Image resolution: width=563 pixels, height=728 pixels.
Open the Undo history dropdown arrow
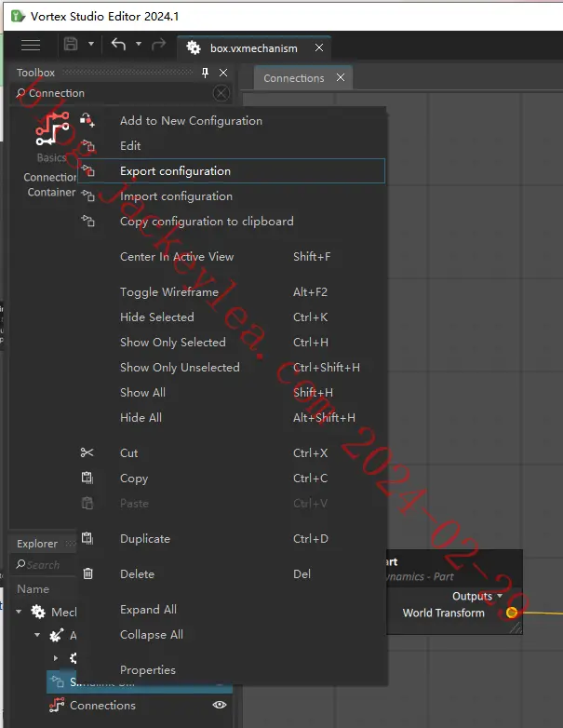coord(139,44)
